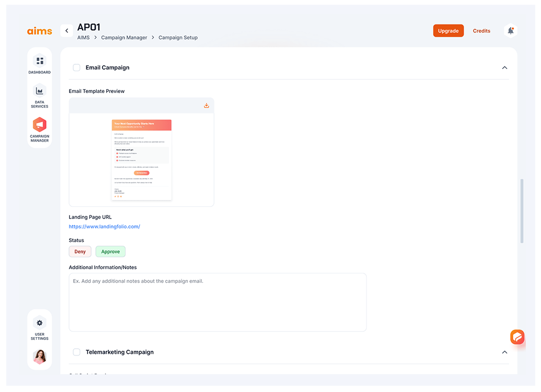Check the Telemarketing Campaign checkbox
The height and width of the screenshot is (392, 541).
pyautogui.click(x=76, y=352)
